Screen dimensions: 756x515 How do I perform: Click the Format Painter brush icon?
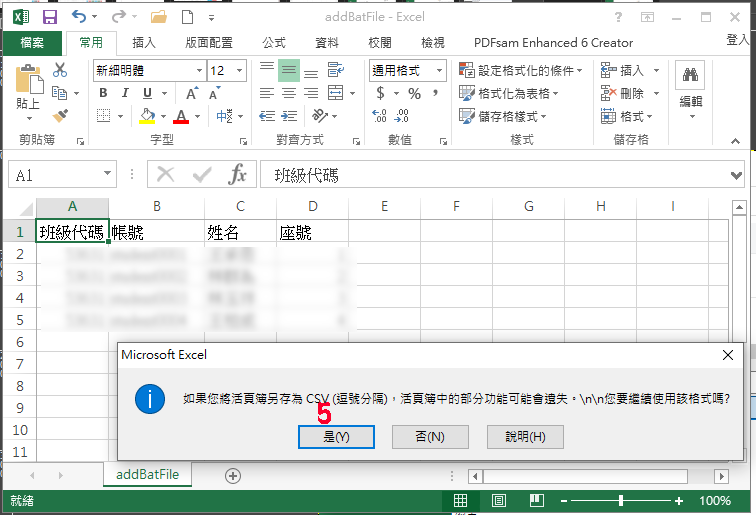pos(60,116)
